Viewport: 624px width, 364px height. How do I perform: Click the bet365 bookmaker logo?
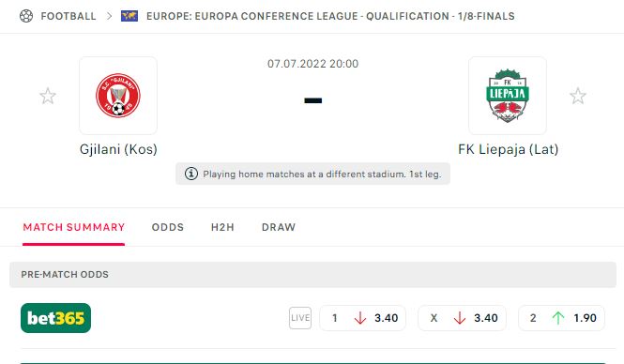point(55,318)
